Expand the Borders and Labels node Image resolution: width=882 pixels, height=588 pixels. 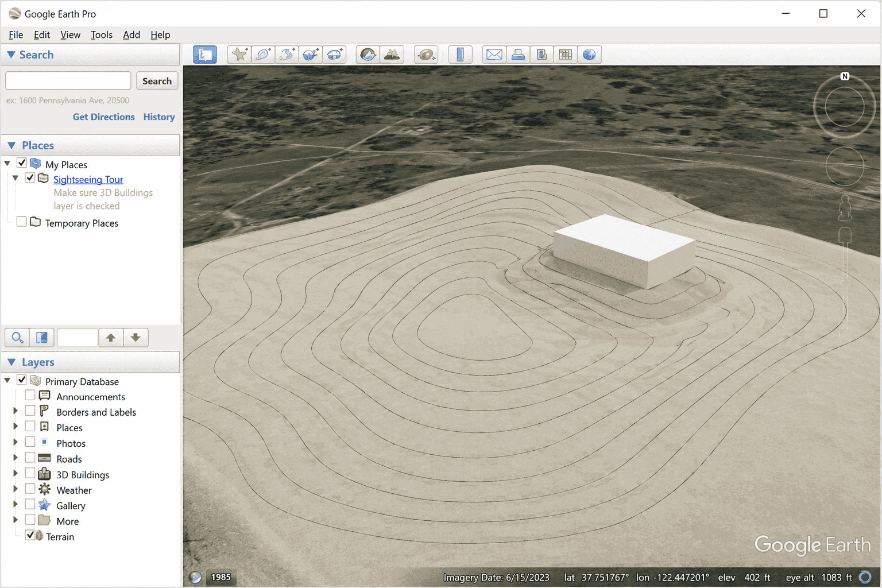click(16, 411)
